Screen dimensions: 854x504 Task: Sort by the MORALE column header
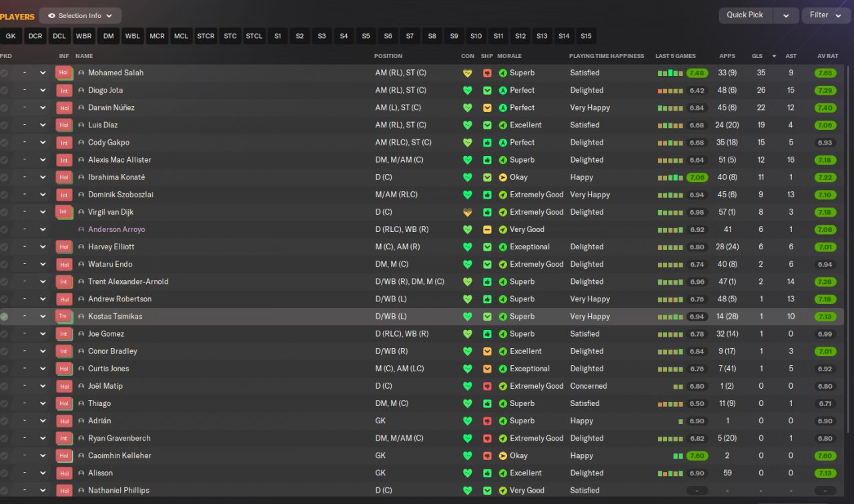point(509,56)
